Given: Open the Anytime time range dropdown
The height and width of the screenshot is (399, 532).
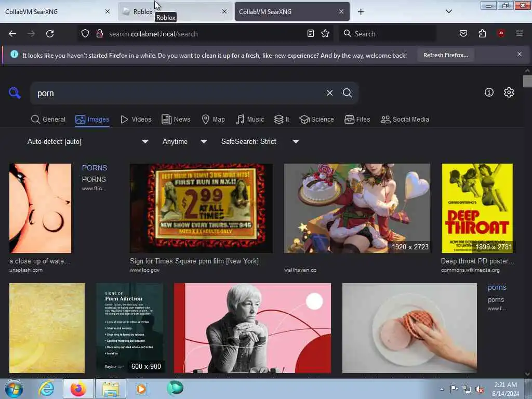Looking at the screenshot, I should coord(185,141).
